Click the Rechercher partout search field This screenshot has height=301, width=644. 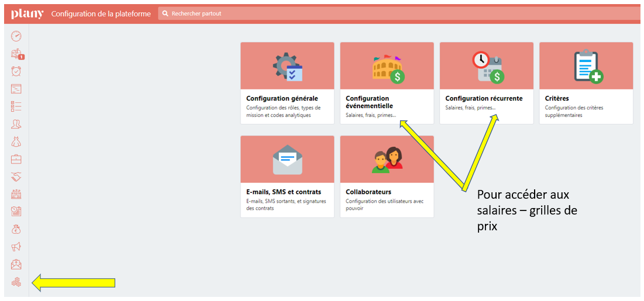pos(398,13)
